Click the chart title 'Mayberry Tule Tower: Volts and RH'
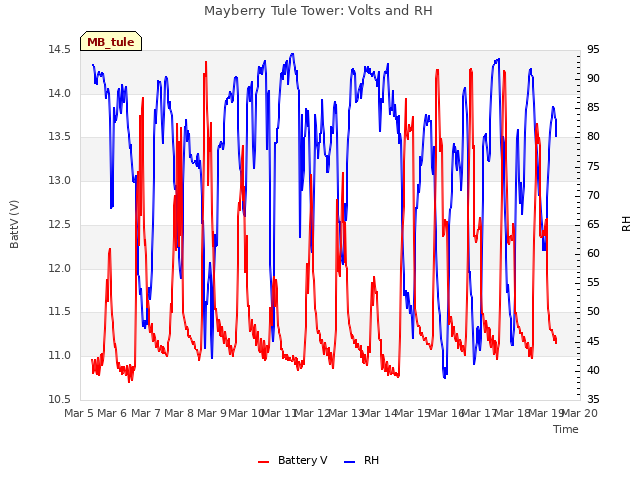Screen dimensions: 640x480 coord(318,11)
